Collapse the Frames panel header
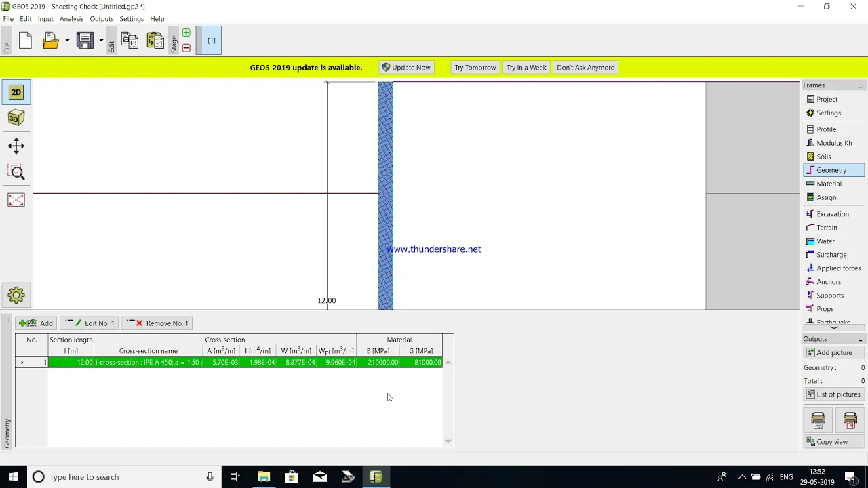The width and height of the screenshot is (868, 488). tap(860, 86)
